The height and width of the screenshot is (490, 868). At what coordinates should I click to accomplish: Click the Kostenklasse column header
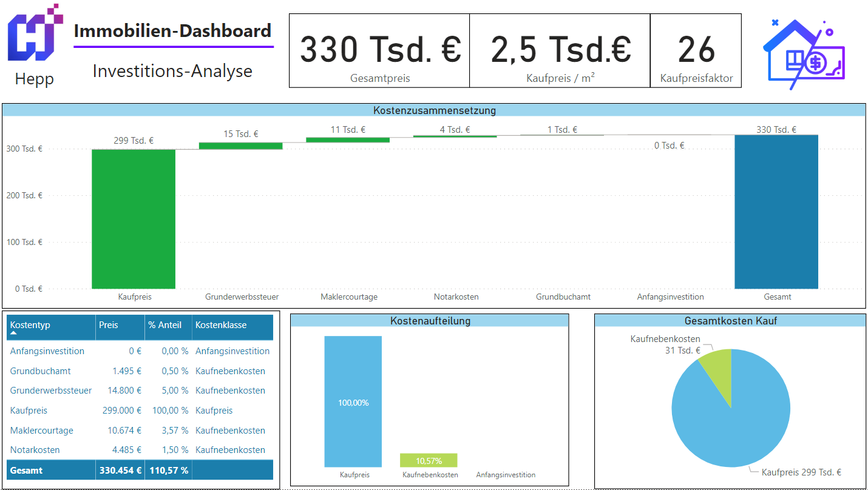tap(221, 325)
